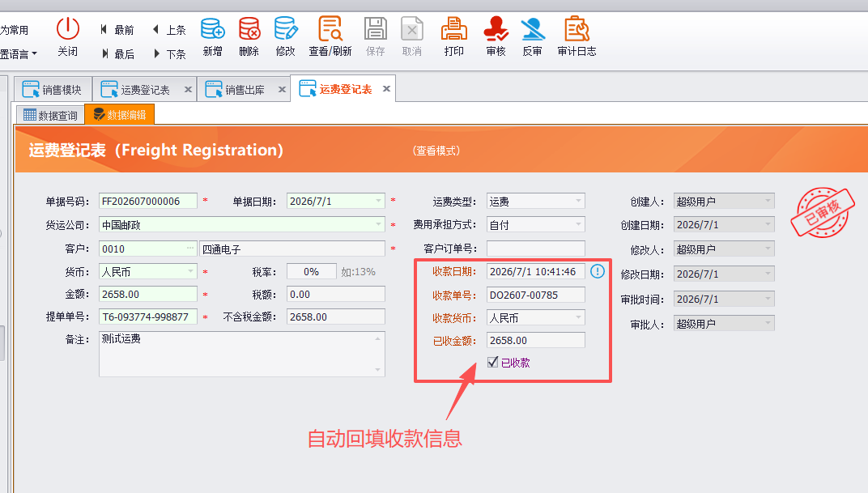Image resolution: width=868 pixels, height=493 pixels.
Task: Jump to last record with 最后
Action: (x=117, y=53)
